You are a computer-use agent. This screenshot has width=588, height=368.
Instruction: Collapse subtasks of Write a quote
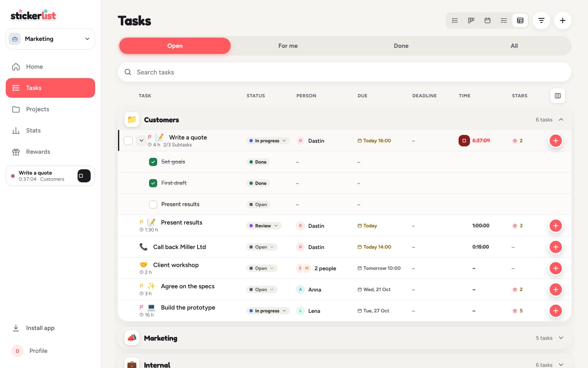[141, 141]
